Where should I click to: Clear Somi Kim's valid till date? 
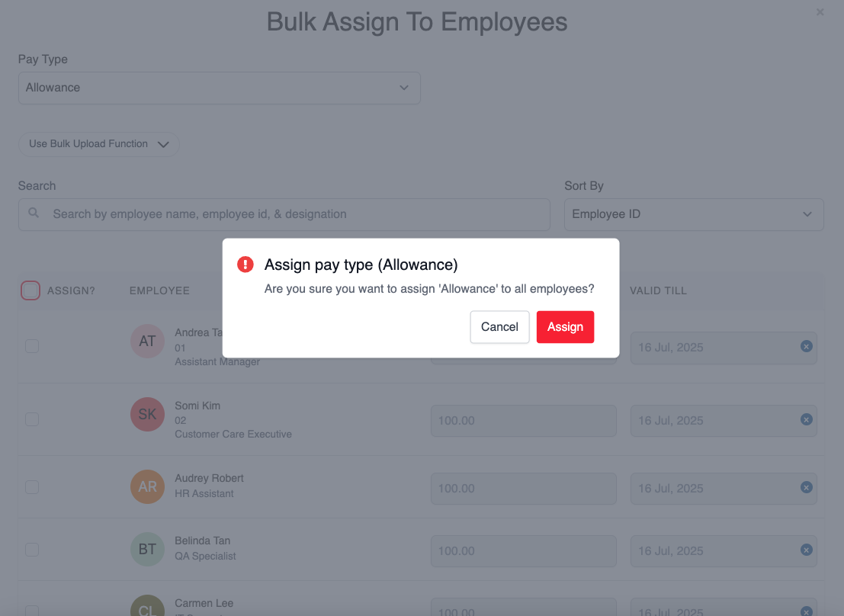(x=807, y=419)
